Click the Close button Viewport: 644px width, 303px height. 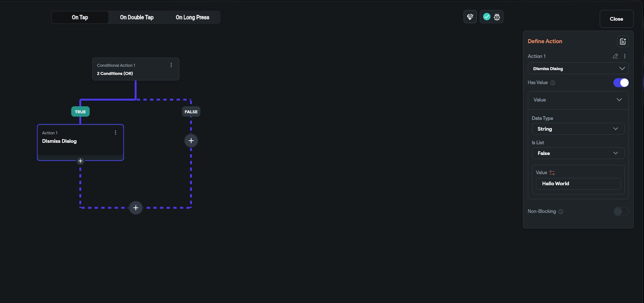(616, 19)
